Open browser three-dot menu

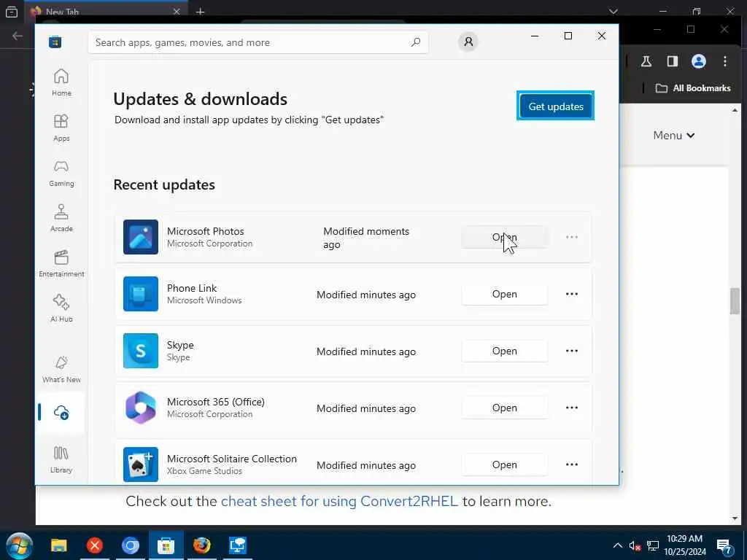724,61
